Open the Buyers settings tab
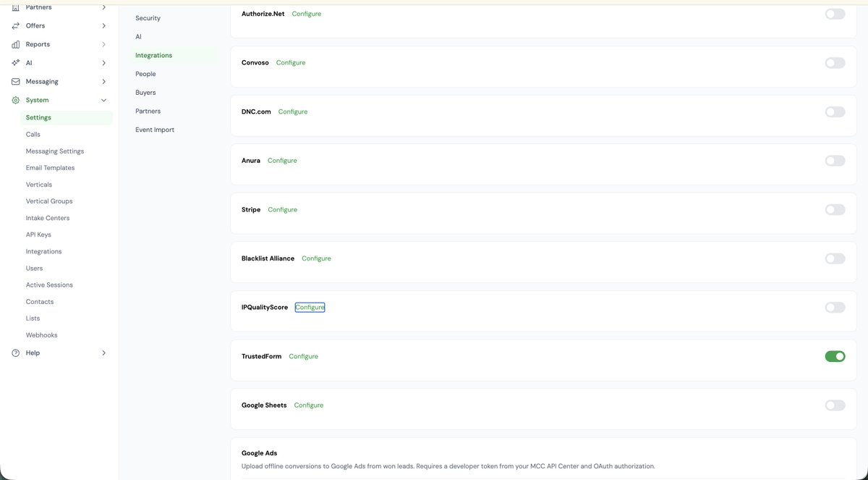This screenshot has width=868, height=480. pos(145,93)
